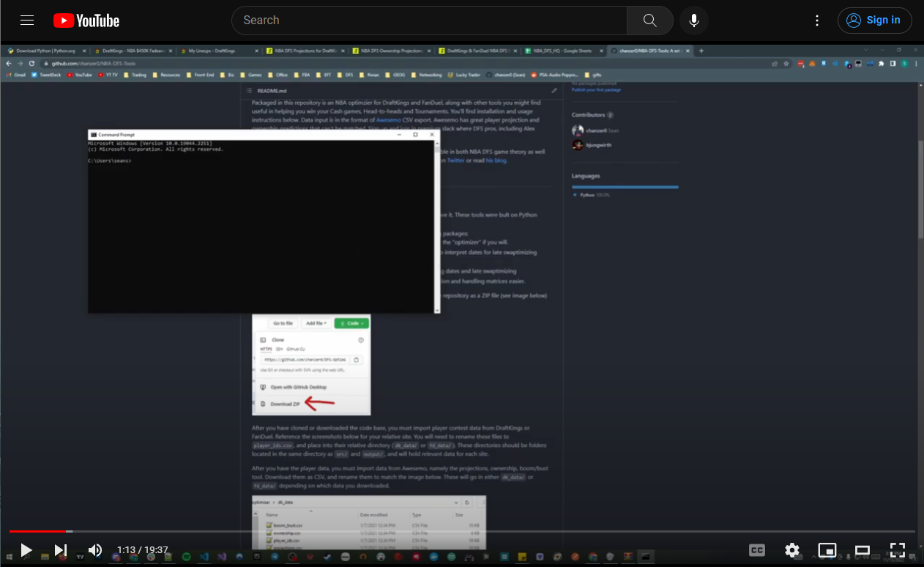Open the YouTube three-dot options menu
This screenshot has height=567, width=924.
pyautogui.click(x=817, y=20)
